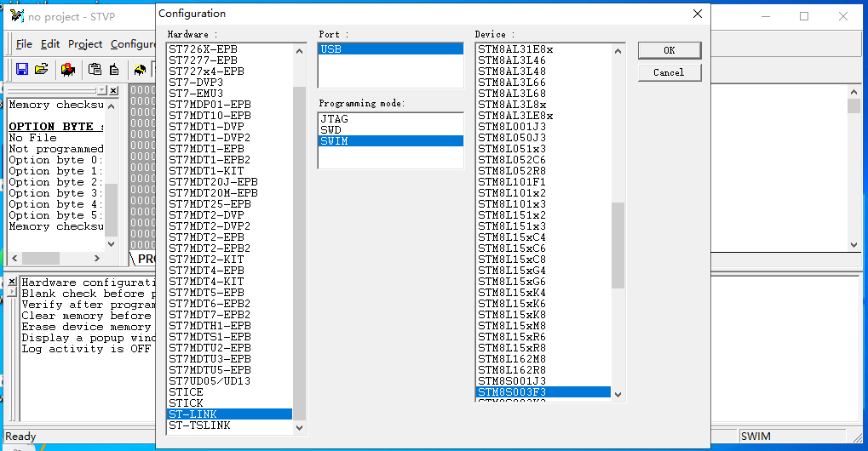Select SWIM programming mode

pos(391,141)
